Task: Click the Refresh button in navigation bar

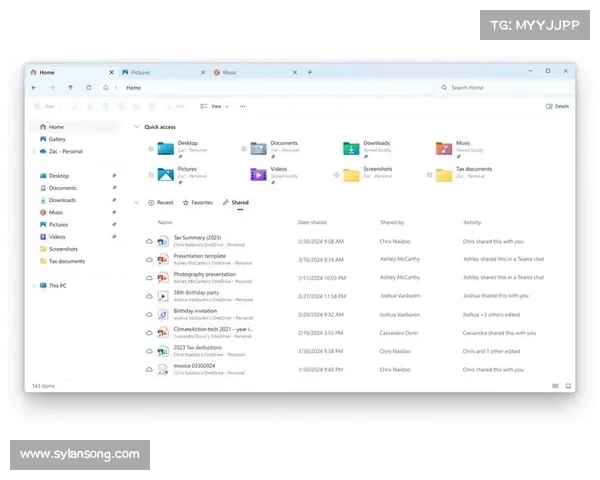Action: point(89,88)
